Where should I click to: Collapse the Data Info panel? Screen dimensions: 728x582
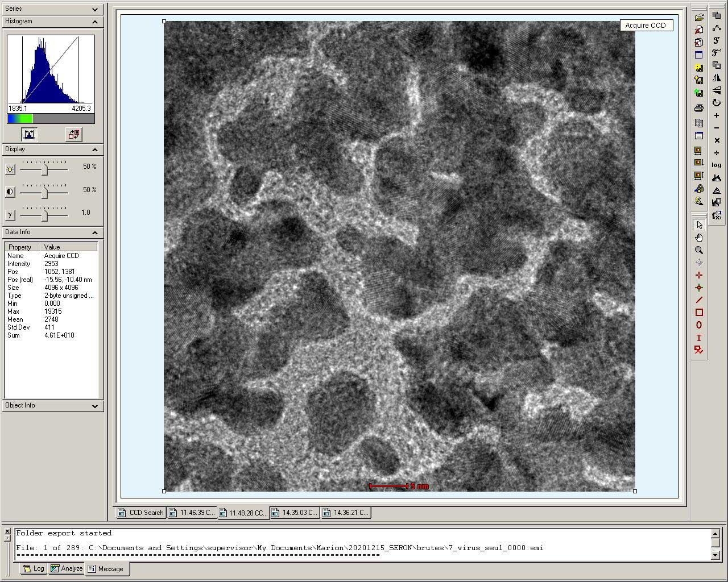(95, 232)
